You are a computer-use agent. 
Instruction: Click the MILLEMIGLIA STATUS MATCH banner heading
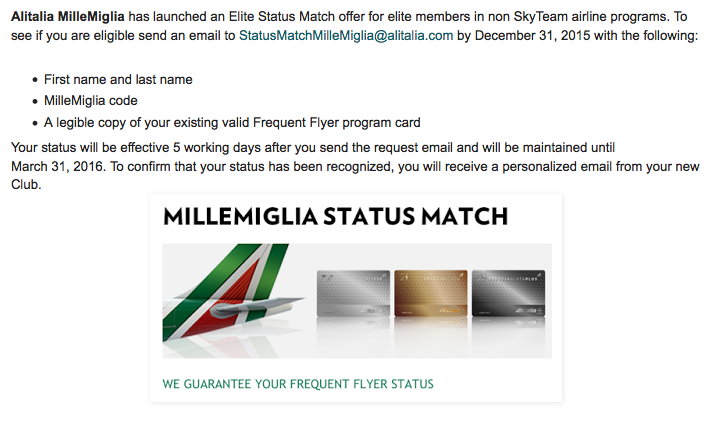click(335, 216)
